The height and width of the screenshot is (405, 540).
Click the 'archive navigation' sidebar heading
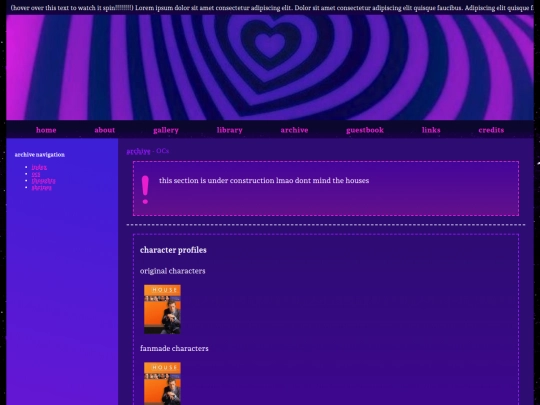point(40,155)
